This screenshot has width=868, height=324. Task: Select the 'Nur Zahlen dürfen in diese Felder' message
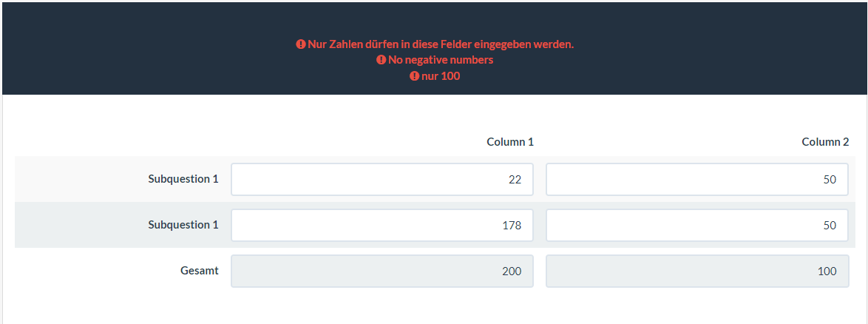[x=441, y=44]
